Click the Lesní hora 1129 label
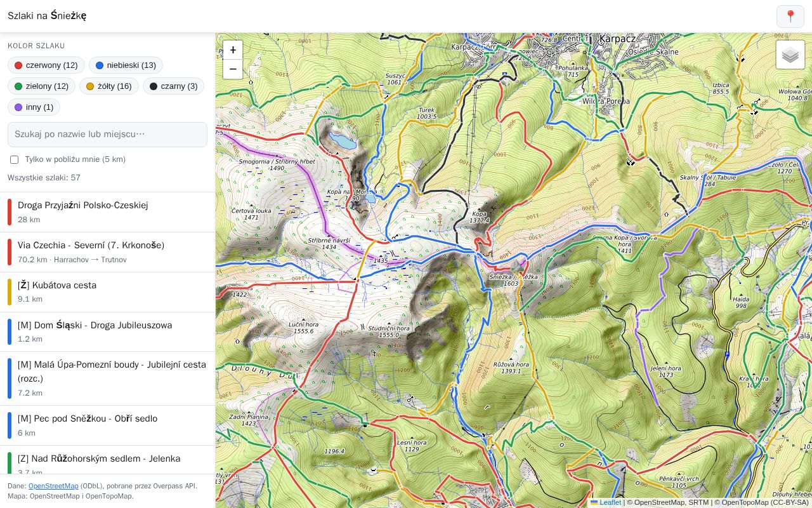This screenshot has height=508, width=812. point(412,446)
